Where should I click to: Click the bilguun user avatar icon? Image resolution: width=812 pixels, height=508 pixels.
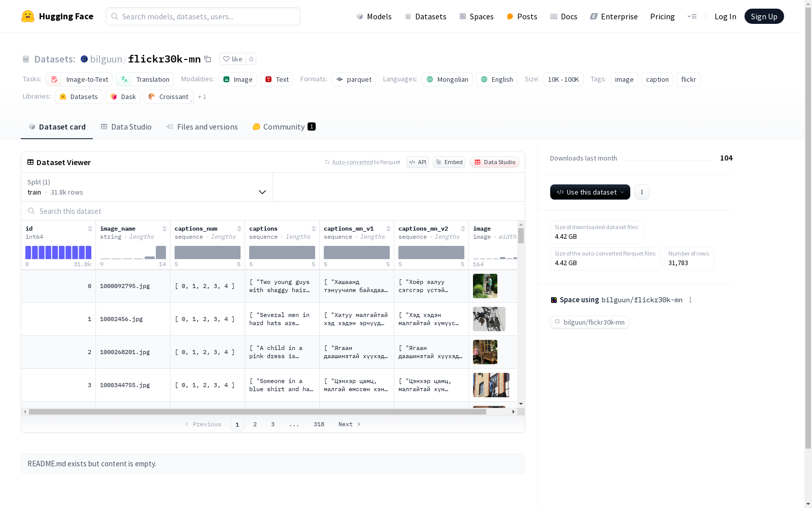(x=84, y=59)
